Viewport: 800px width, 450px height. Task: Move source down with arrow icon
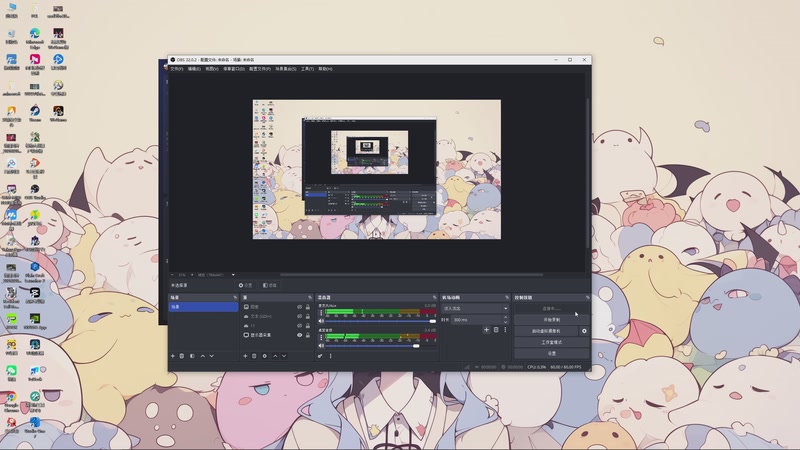284,356
